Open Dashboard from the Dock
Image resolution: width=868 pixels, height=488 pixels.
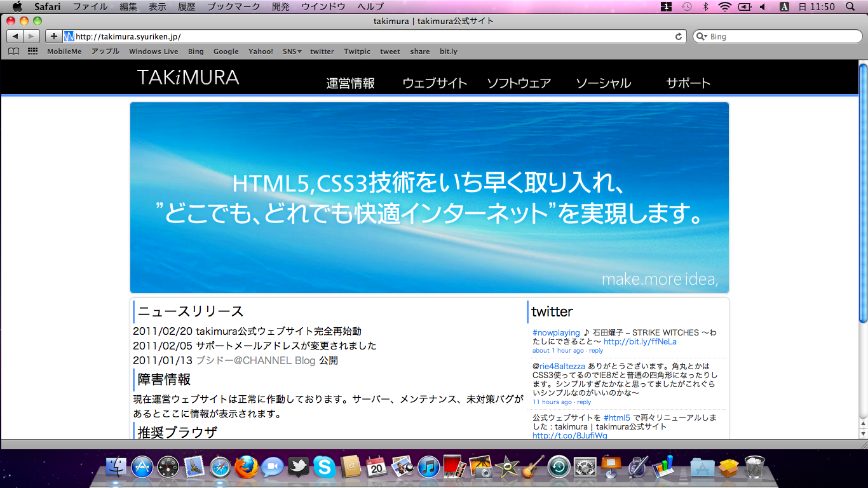point(168,468)
